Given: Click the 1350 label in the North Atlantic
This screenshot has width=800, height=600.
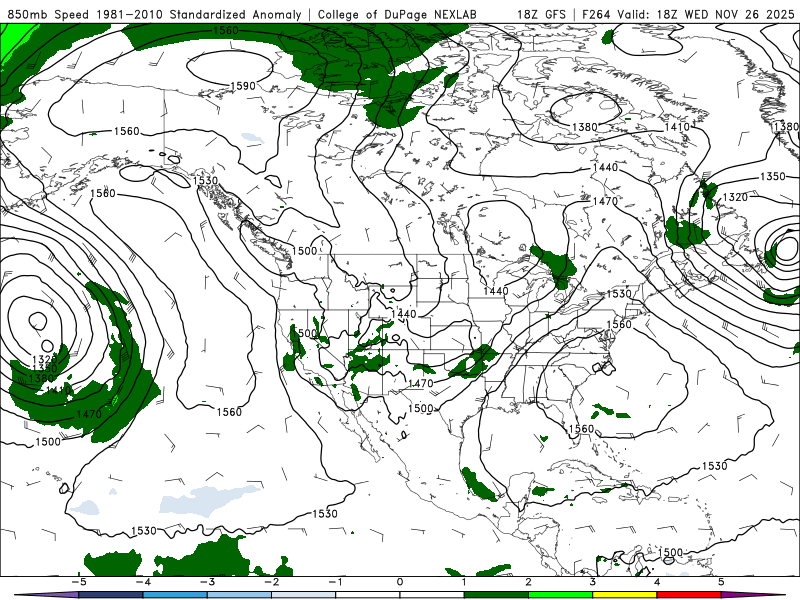Looking at the screenshot, I should [773, 176].
